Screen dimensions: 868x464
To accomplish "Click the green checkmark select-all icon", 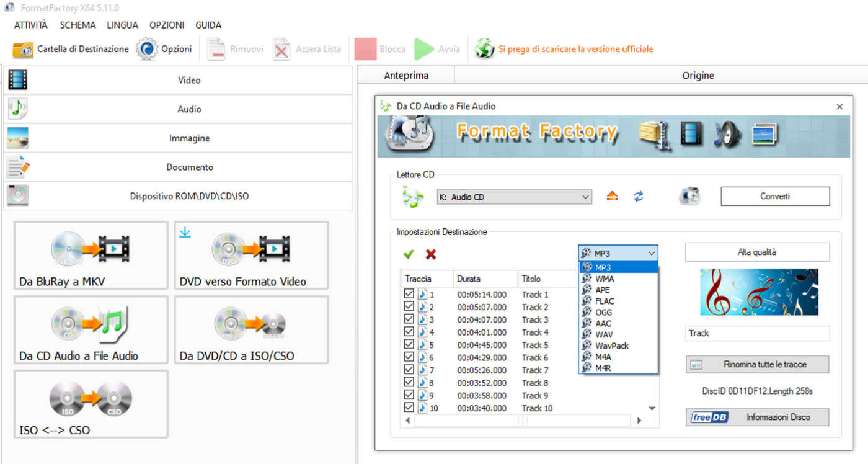I will point(409,254).
